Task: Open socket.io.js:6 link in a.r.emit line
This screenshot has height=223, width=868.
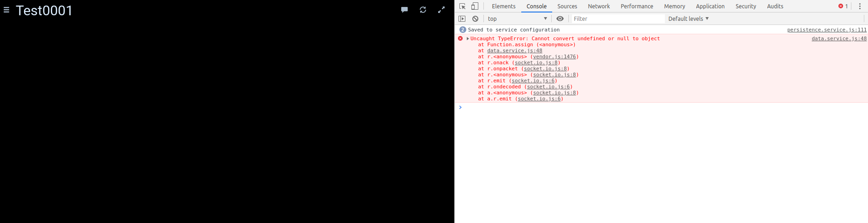Action: click(539, 99)
